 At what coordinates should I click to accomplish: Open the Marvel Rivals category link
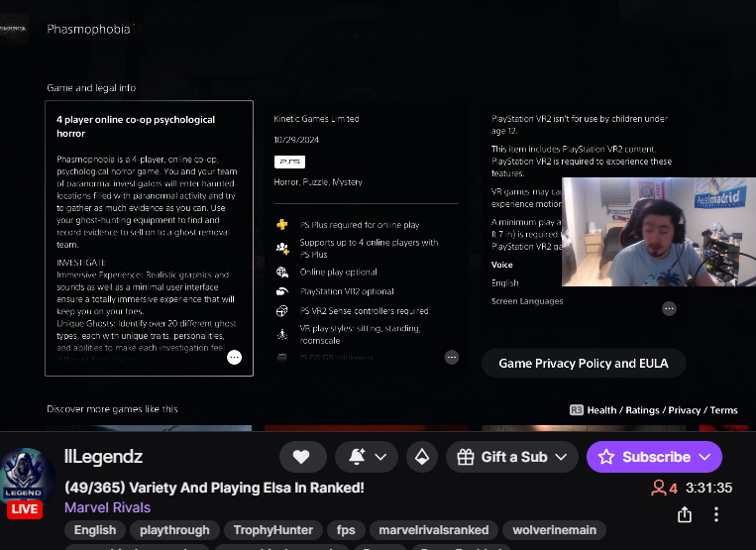[108, 507]
